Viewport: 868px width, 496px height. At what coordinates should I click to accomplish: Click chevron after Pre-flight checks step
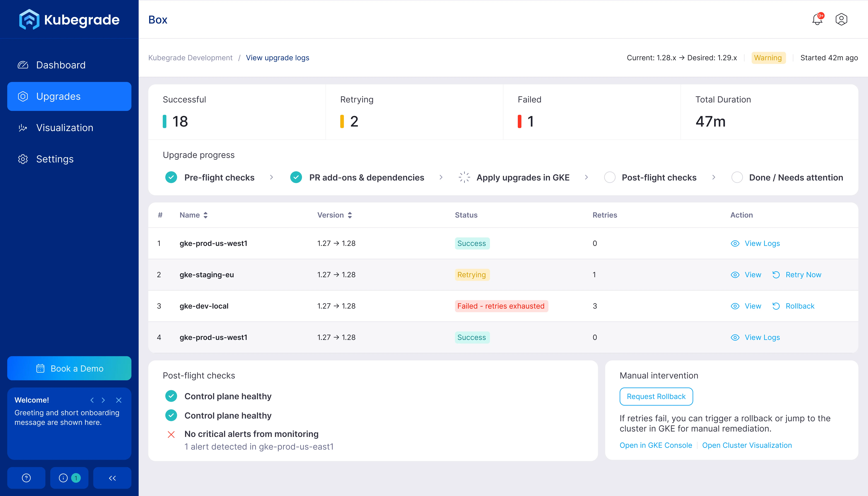click(x=272, y=177)
